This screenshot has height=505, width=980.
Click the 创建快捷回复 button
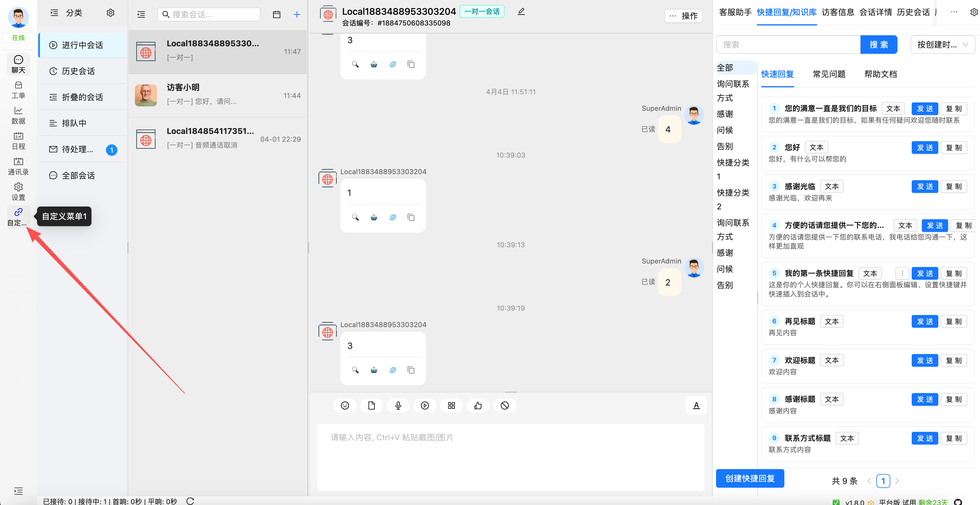click(x=750, y=478)
